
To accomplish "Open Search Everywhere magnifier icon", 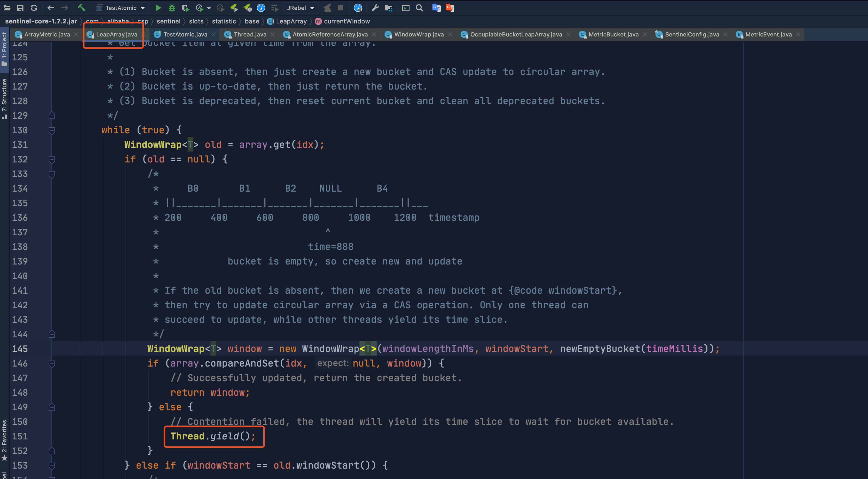I will point(419,8).
